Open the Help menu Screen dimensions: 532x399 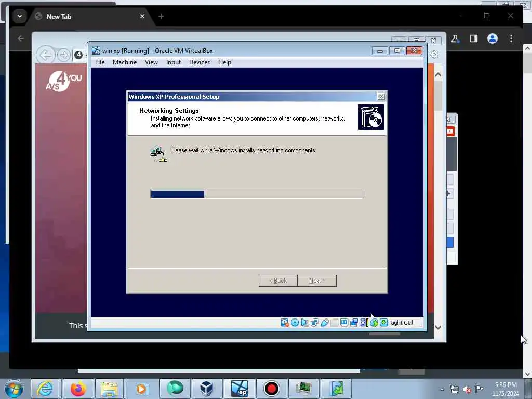tap(224, 62)
